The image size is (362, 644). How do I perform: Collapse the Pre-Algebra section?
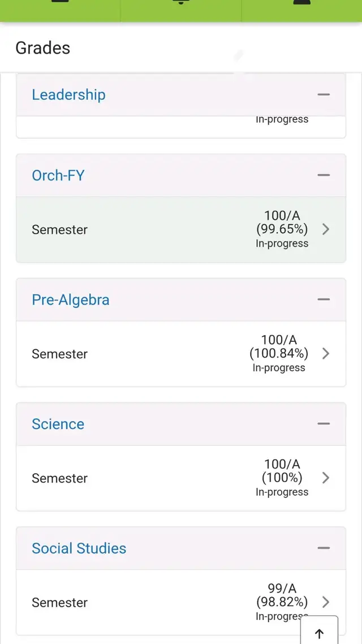pos(324,299)
